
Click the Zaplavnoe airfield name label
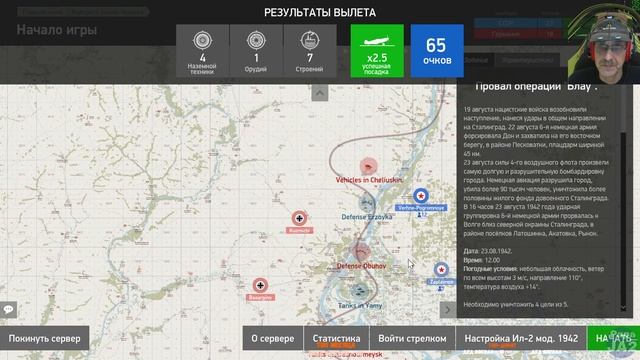(441, 282)
